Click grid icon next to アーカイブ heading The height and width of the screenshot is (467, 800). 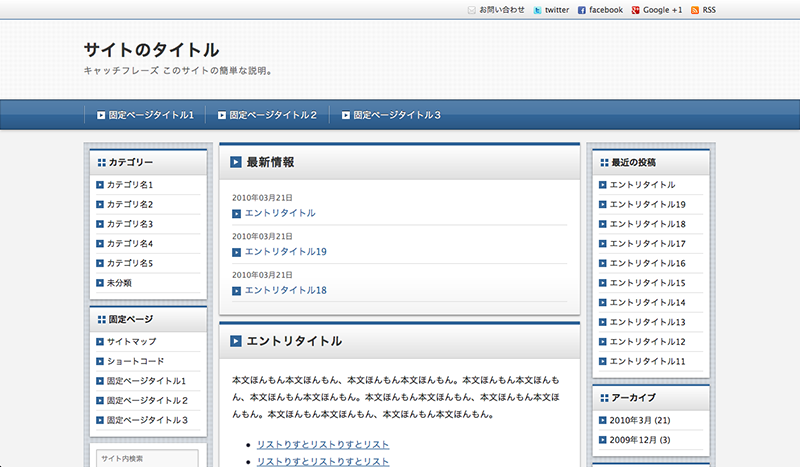click(603, 398)
